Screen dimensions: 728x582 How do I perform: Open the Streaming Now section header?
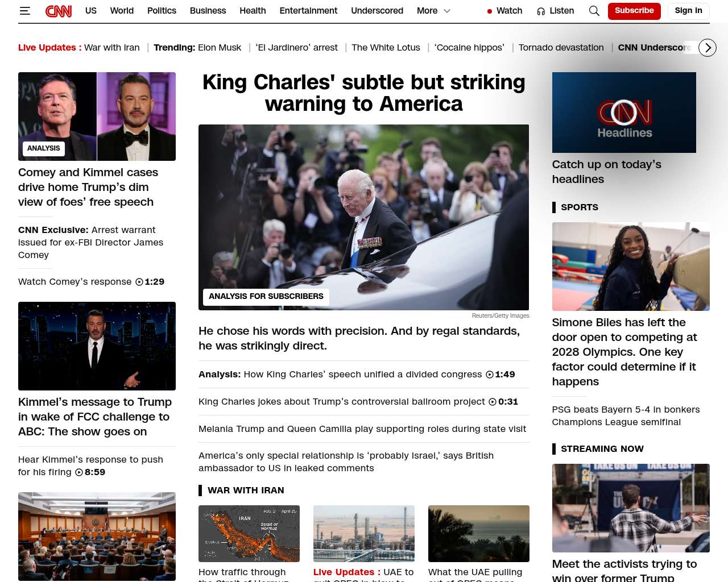(602, 449)
